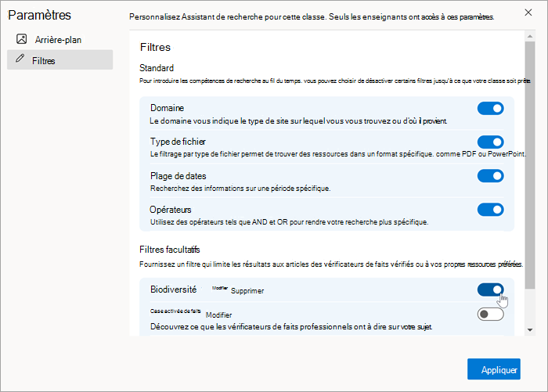Screen dimensions: 548x392
Task: Click the Filtres pencil icon
Action: [x=20, y=58]
